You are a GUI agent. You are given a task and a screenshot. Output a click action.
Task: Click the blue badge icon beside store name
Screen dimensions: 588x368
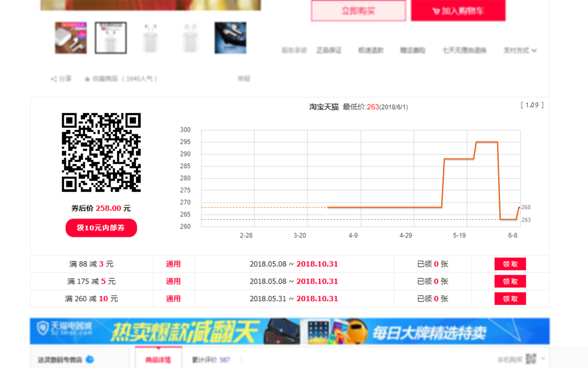click(x=90, y=359)
